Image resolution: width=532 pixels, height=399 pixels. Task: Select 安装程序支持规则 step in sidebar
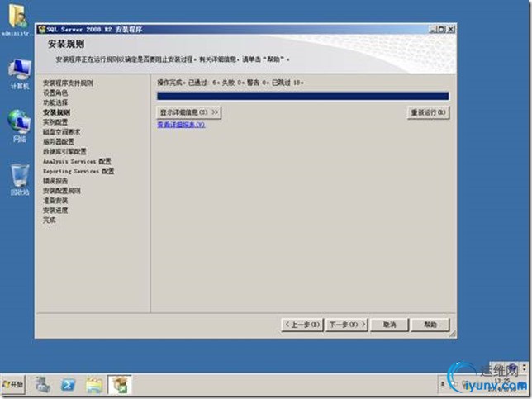click(x=68, y=83)
